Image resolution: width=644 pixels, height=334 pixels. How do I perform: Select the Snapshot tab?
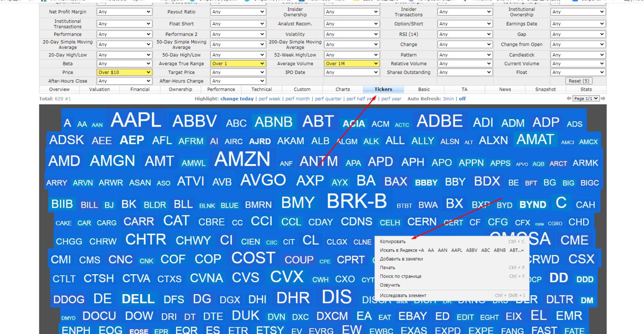pyautogui.click(x=545, y=89)
